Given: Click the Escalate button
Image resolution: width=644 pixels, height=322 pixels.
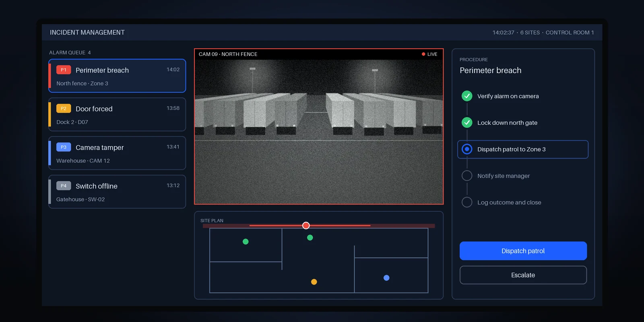Looking at the screenshot, I should [523, 275].
